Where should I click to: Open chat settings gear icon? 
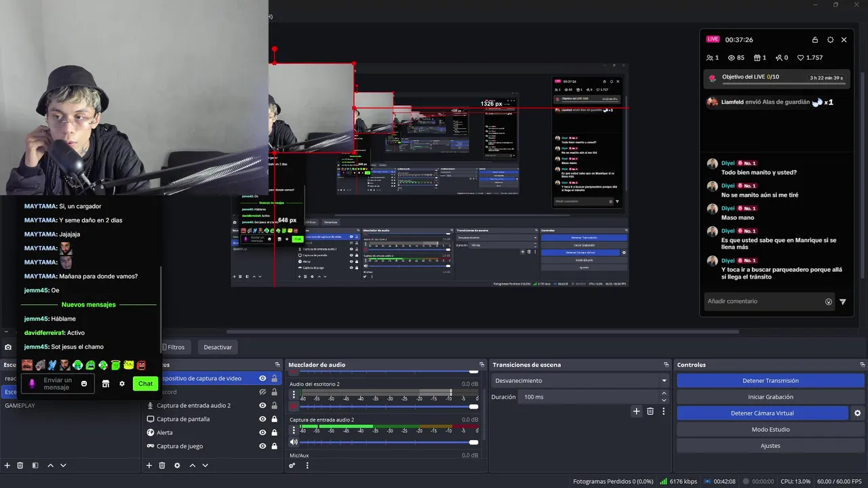122,384
